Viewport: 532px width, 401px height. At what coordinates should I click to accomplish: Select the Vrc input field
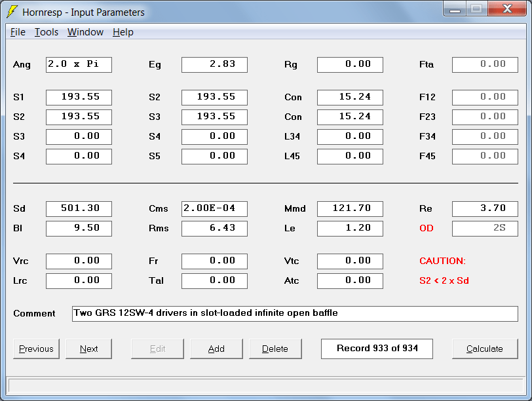pos(79,261)
